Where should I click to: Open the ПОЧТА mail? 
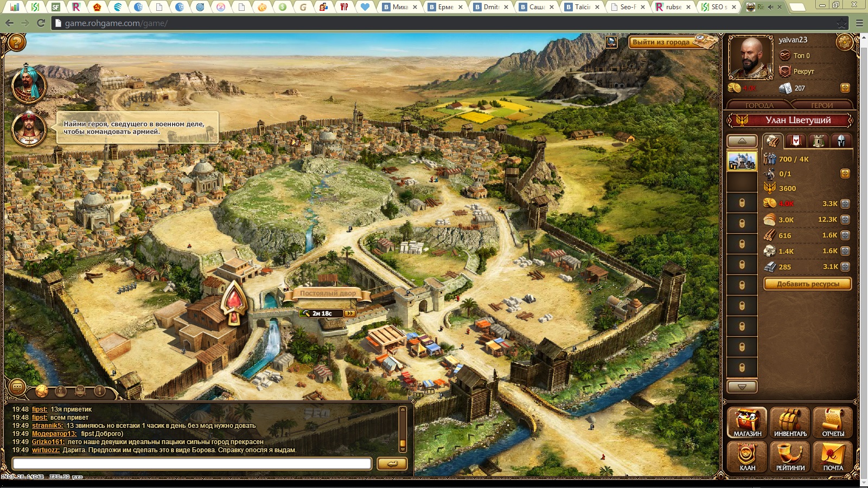833,457
